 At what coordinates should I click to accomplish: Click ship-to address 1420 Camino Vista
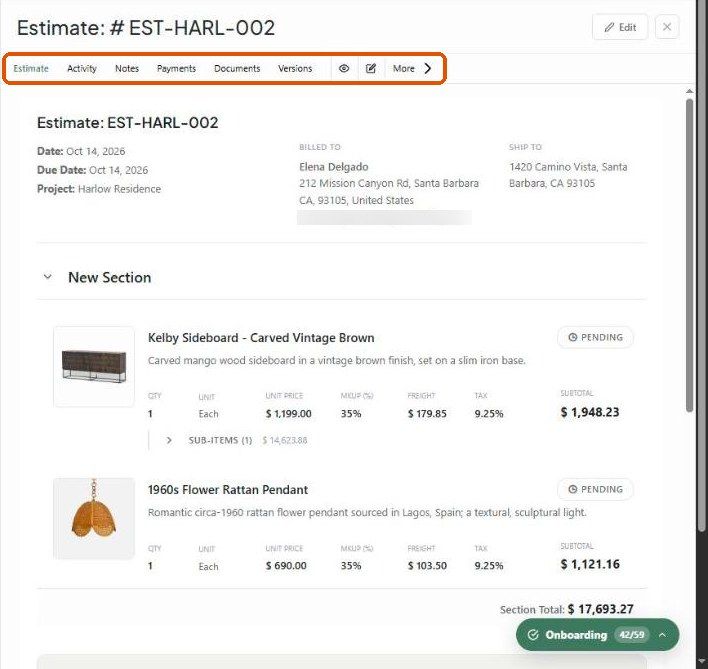(568, 175)
